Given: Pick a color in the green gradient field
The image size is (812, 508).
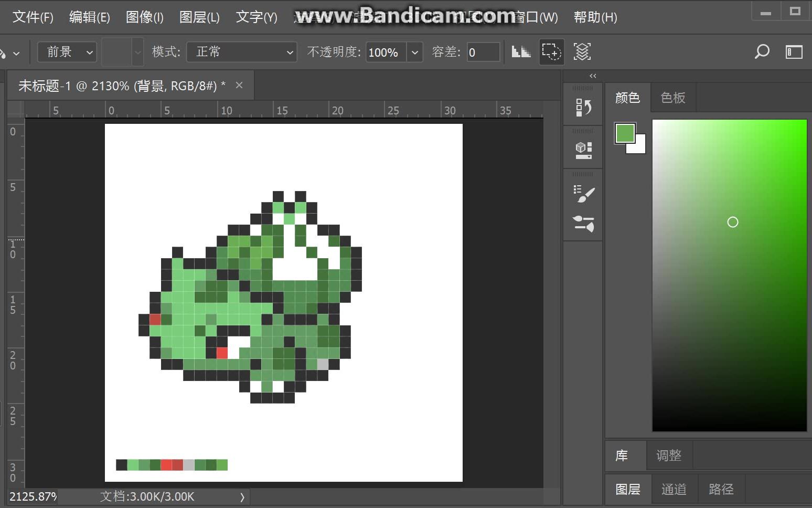Looking at the screenshot, I should tap(729, 275).
